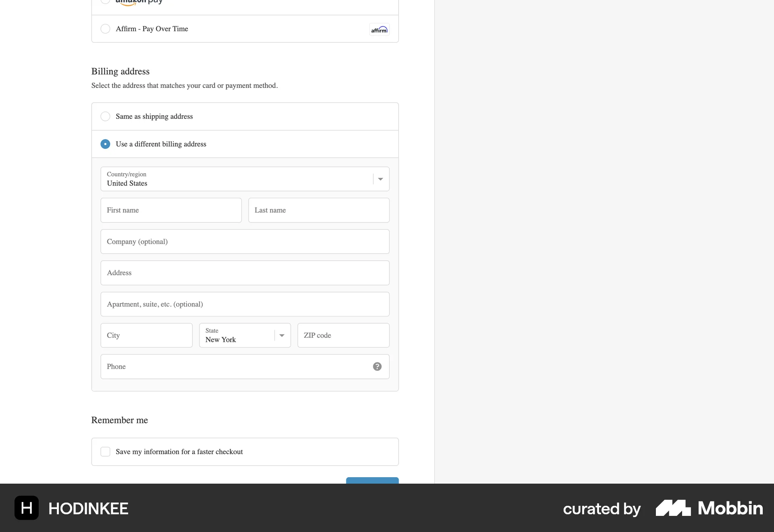Click the phone help question mark icon
Viewport: 774px width, 532px height.
tap(377, 366)
